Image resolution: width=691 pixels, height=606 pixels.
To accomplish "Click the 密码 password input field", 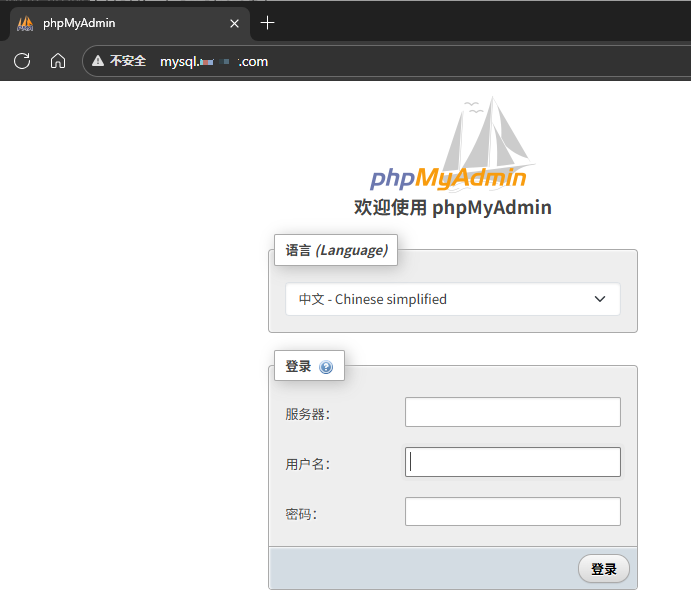I will (512, 512).
